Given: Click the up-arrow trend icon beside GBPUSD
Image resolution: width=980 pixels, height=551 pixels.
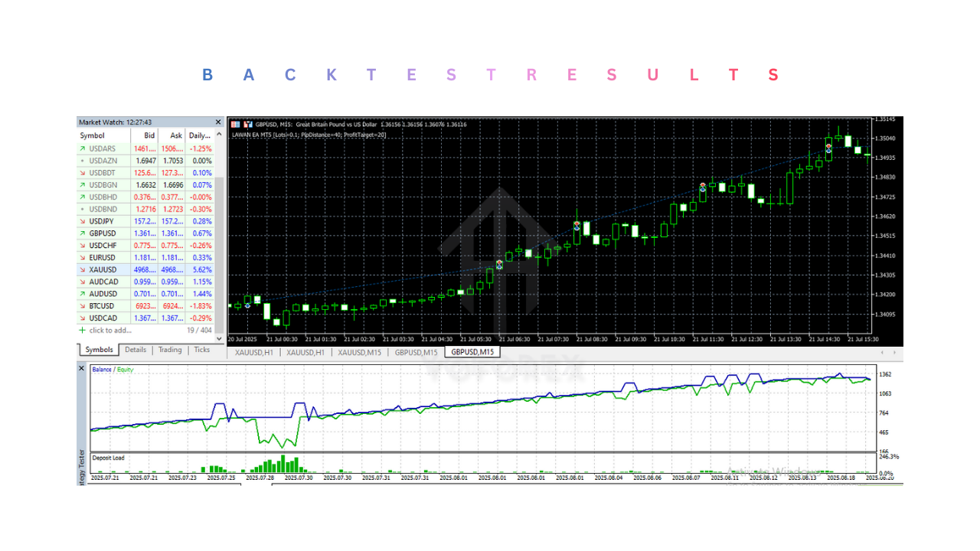Looking at the screenshot, I should pos(83,233).
